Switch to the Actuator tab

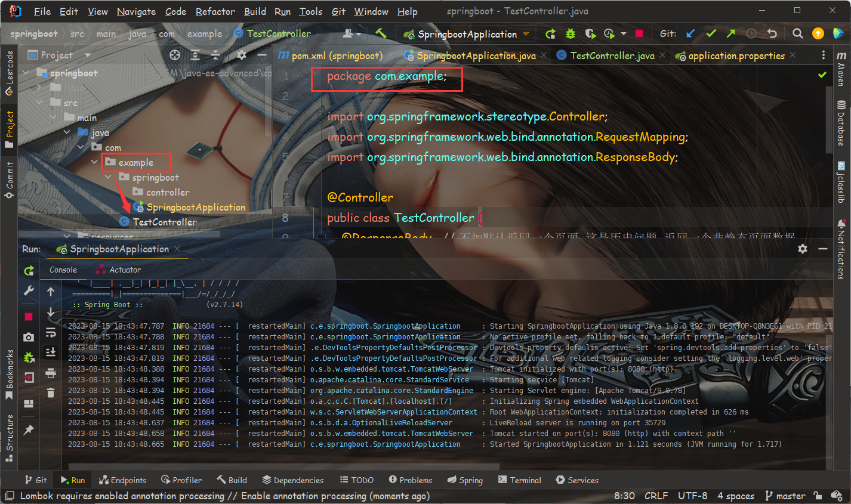pos(118,270)
